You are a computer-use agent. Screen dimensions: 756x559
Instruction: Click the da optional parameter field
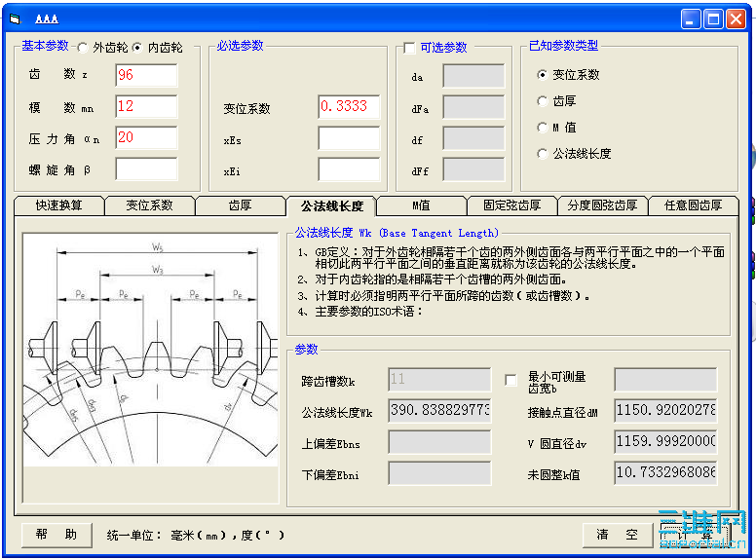pos(473,76)
